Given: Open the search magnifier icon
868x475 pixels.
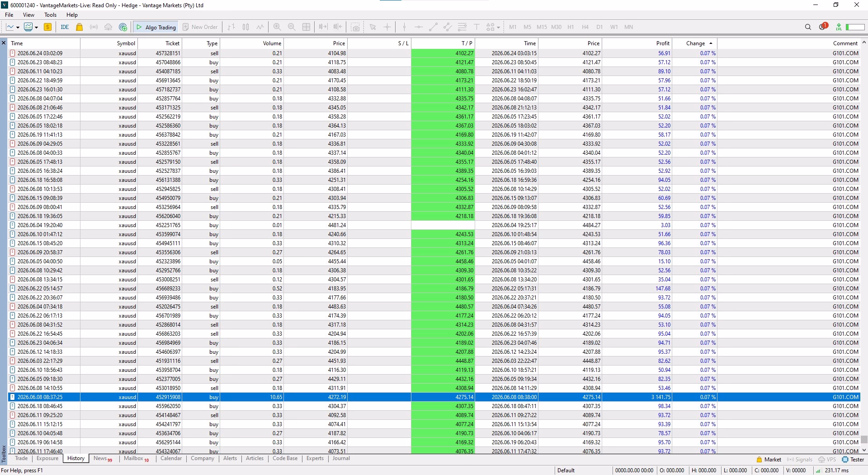Looking at the screenshot, I should coord(808,27).
